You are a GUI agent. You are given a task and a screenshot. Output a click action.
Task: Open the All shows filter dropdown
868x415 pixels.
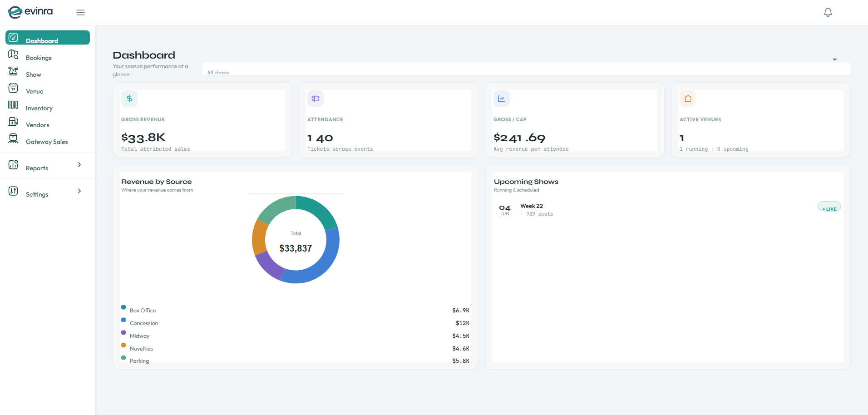click(526, 69)
